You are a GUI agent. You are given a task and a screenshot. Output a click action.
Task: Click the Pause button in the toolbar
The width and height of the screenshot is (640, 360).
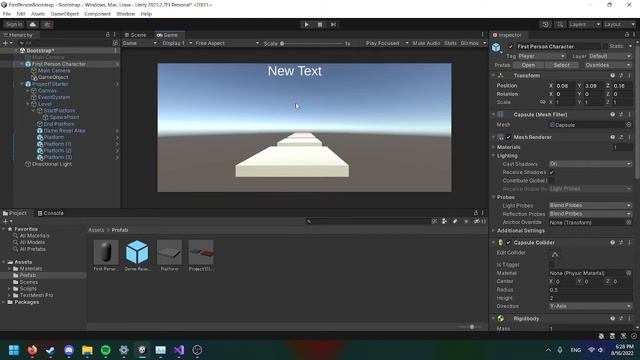pyautogui.click(x=320, y=24)
